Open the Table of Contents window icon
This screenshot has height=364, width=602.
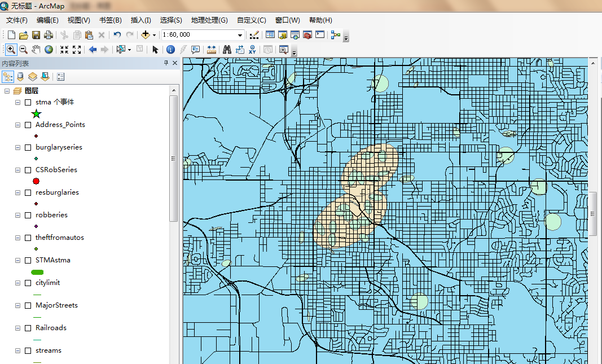click(270, 35)
